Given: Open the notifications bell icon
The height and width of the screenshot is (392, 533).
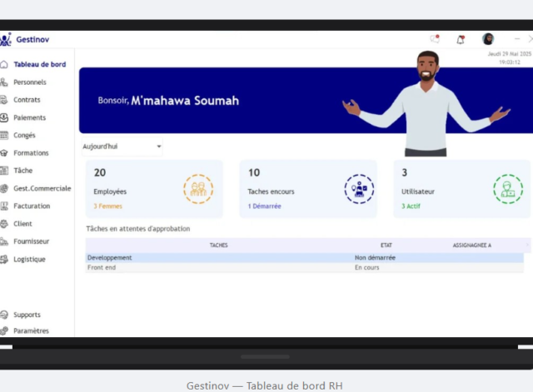Looking at the screenshot, I should (461, 40).
